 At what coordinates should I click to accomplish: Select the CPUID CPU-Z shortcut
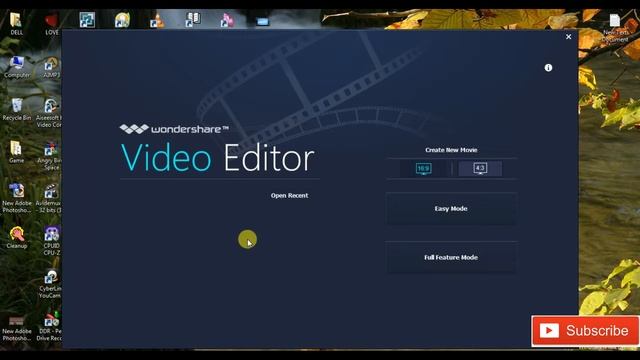[52, 241]
